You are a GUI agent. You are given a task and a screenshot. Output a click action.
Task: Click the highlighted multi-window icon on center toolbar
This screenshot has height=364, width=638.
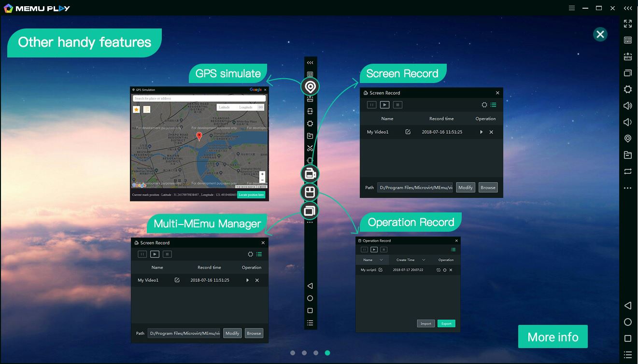pyautogui.click(x=310, y=210)
